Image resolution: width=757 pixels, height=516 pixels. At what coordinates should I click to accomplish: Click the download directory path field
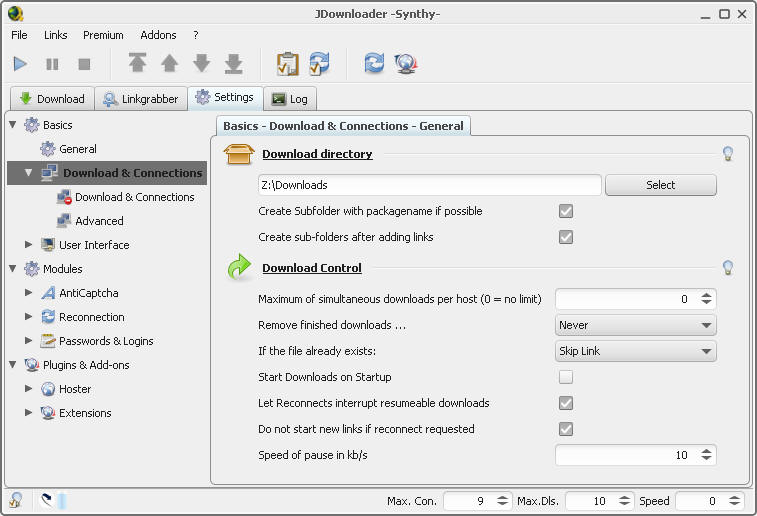tap(430, 185)
